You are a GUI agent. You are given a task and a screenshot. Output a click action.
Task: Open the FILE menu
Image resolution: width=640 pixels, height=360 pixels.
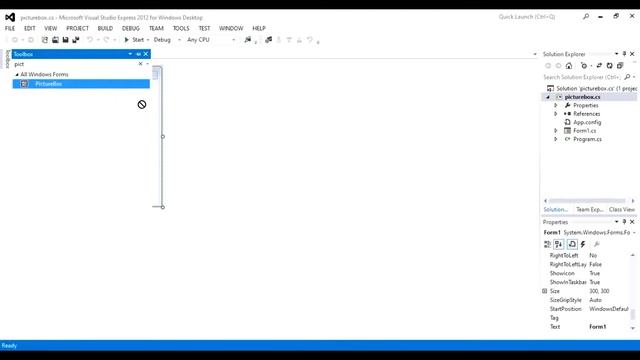tap(10, 28)
